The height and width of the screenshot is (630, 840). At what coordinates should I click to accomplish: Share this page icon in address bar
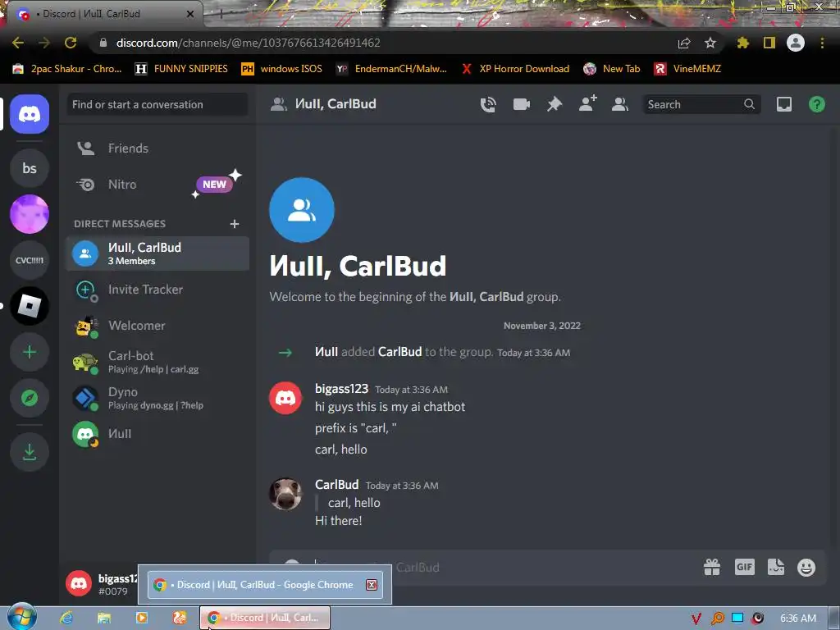[x=683, y=43]
